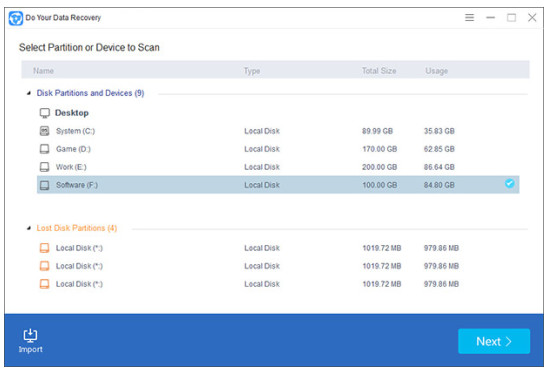Viewport: 548px width, 370px height.
Task: Click the 62.85 GB usage value
Action: click(439, 149)
